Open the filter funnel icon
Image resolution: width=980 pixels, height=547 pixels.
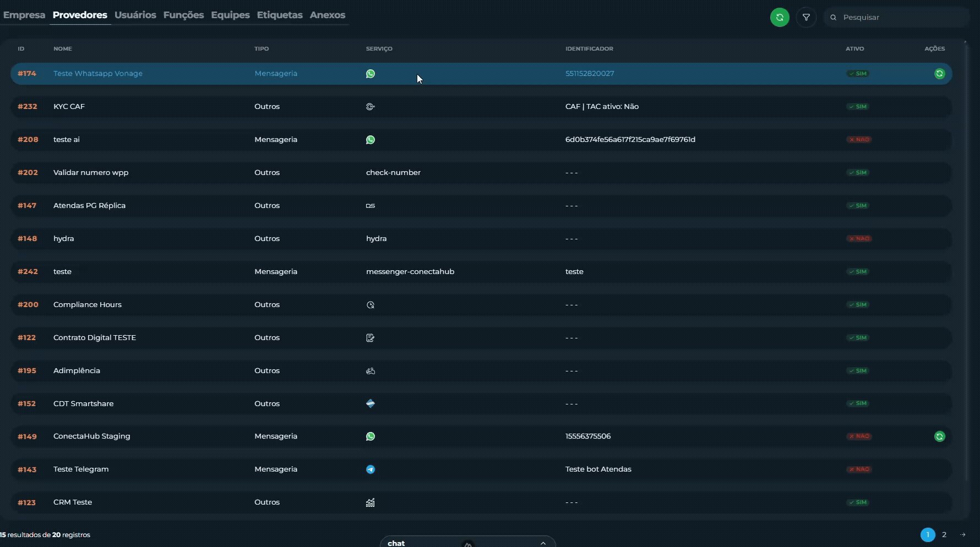pyautogui.click(x=806, y=17)
